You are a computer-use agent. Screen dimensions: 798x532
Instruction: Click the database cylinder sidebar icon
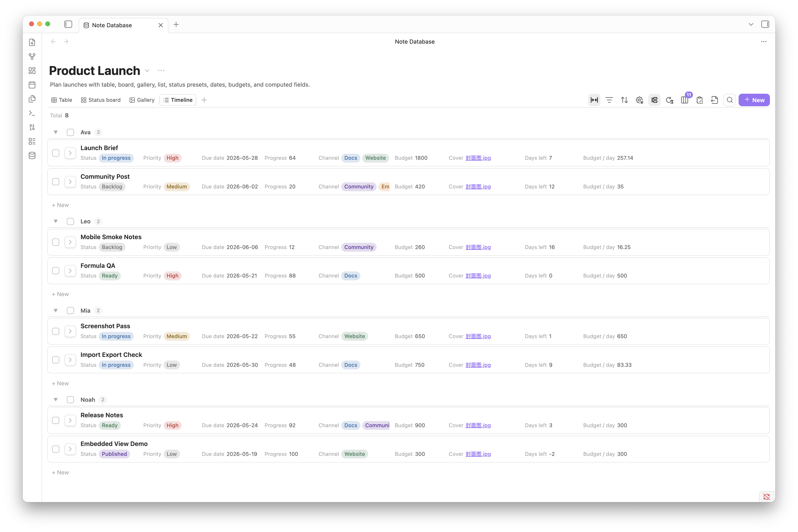click(x=32, y=155)
